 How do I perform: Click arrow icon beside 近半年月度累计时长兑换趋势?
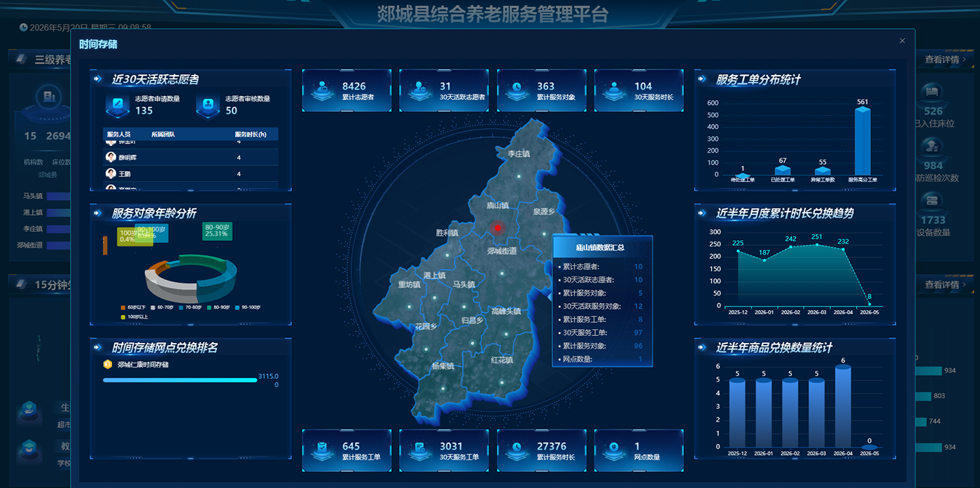701,213
